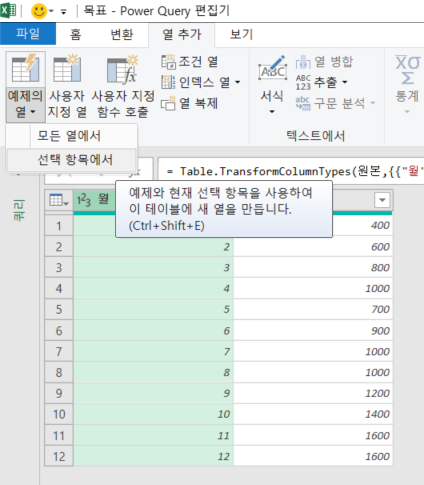424x485 pixels.
Task: Add a 조건 열 column
Action: pyautogui.click(x=190, y=62)
